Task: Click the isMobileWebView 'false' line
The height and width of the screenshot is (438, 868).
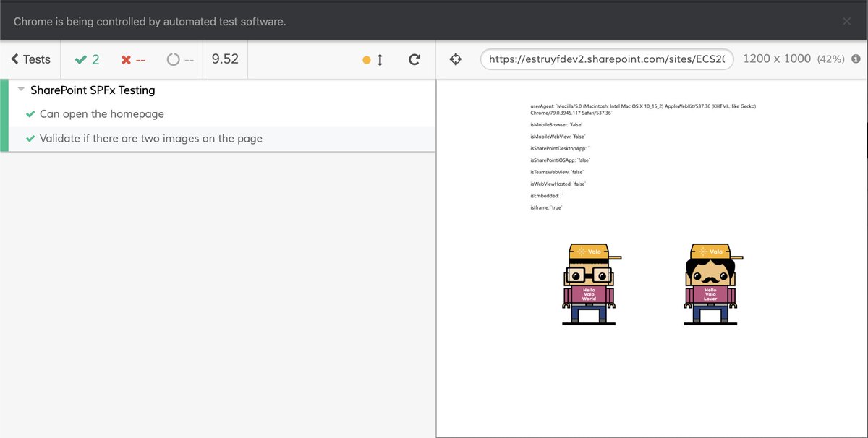Action: click(x=558, y=136)
